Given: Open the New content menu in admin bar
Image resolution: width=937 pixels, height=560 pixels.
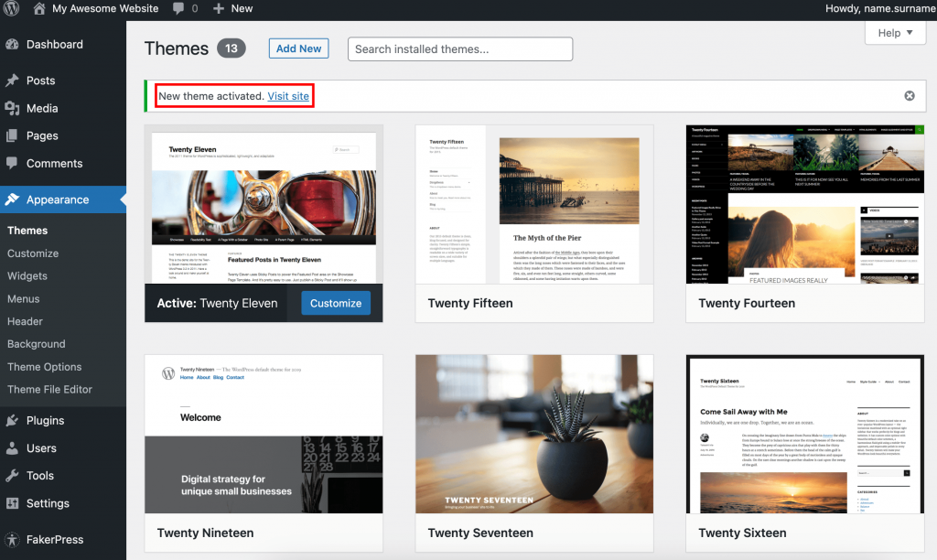Looking at the screenshot, I should (x=232, y=8).
